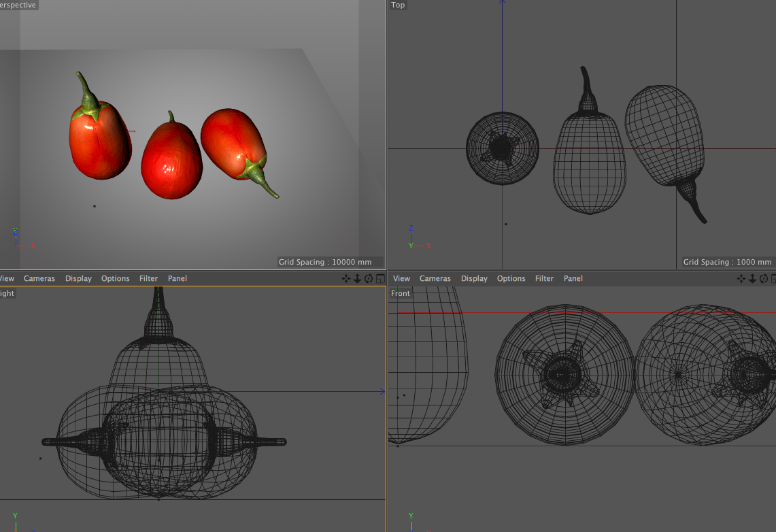Open the View menu in the Front viewport
Image resolution: width=776 pixels, height=532 pixels.
click(x=402, y=278)
